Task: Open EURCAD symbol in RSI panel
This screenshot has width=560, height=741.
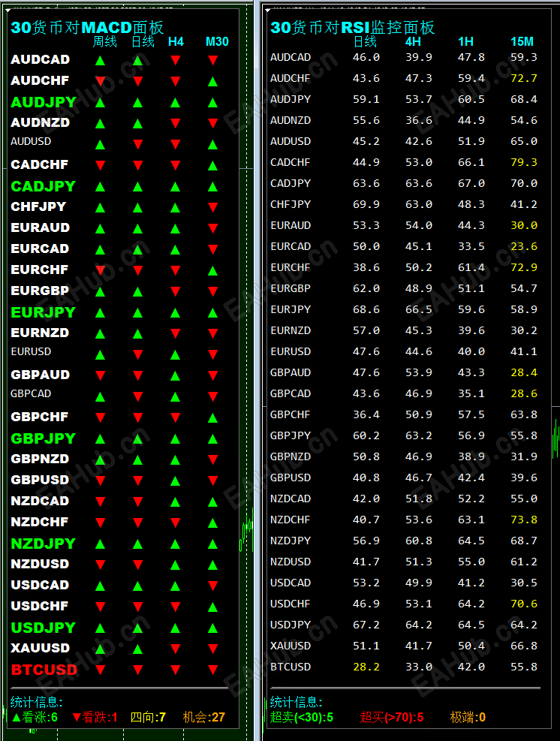Action: [291, 246]
